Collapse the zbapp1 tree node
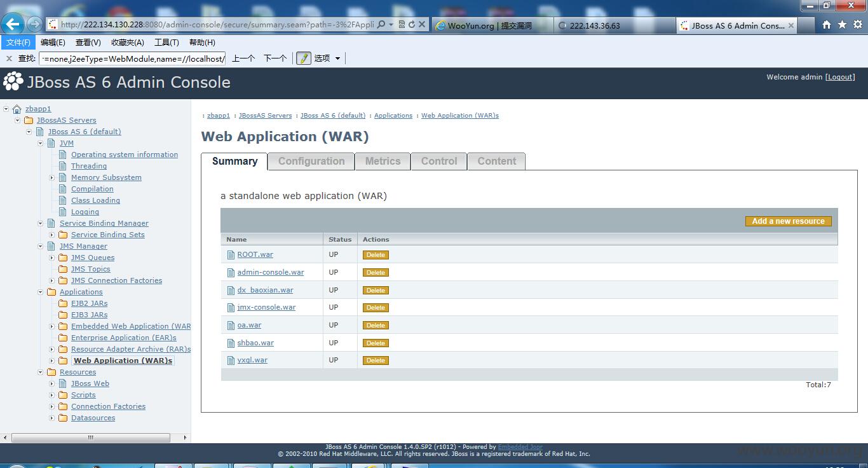Image resolution: width=868 pixels, height=468 pixels. [x=6, y=109]
